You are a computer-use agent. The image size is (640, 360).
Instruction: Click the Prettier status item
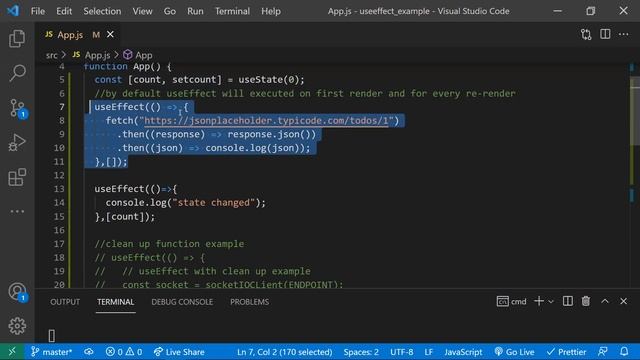pos(566,351)
